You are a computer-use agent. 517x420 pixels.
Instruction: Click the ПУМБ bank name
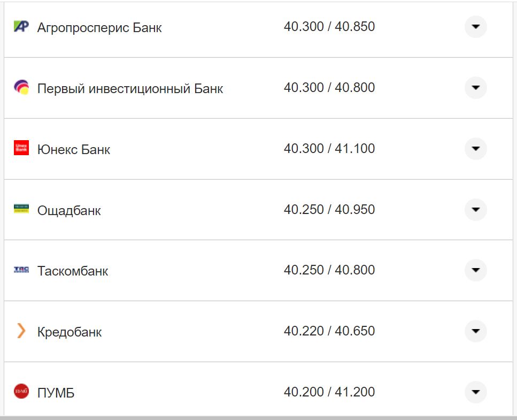pyautogui.click(x=56, y=392)
